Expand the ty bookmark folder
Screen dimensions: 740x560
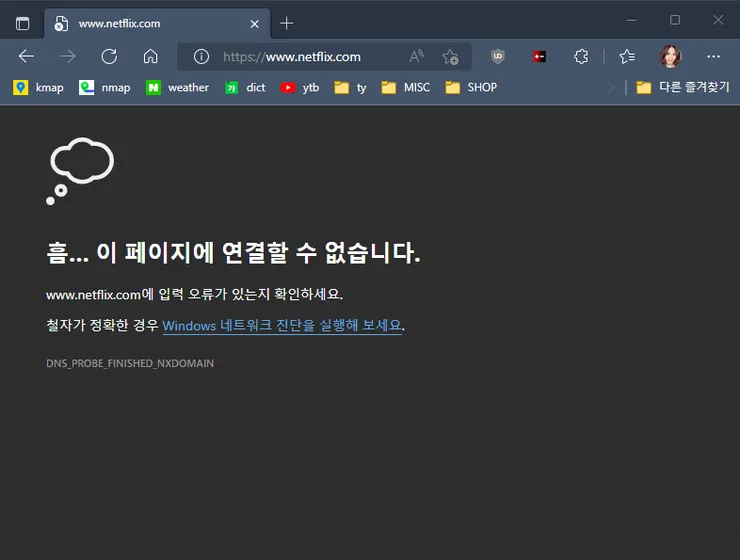click(350, 87)
